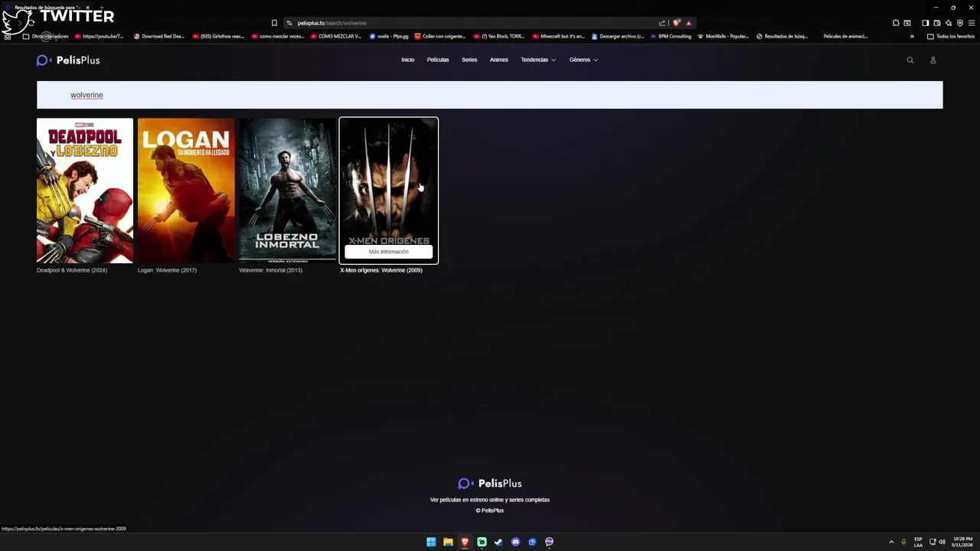Open the BPM Consulting bookmark
980x551 pixels.
click(671, 36)
